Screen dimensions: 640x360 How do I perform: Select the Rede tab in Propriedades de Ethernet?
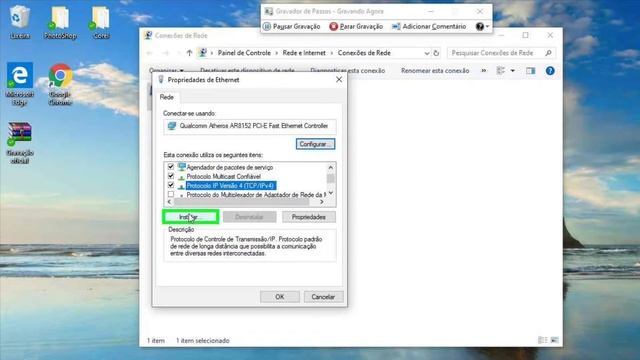click(167, 97)
